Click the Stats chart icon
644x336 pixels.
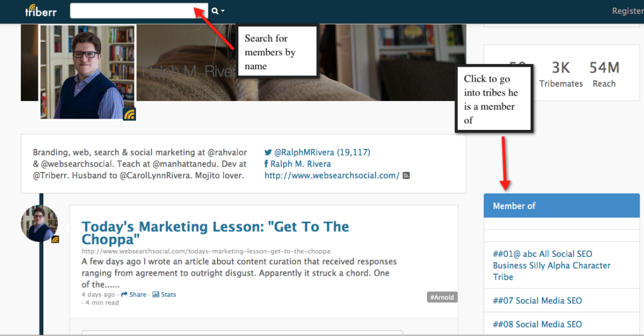click(x=156, y=295)
